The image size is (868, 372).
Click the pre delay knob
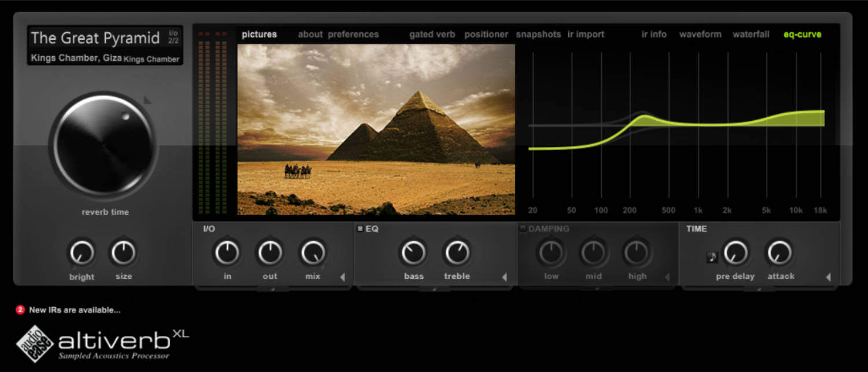pos(735,253)
